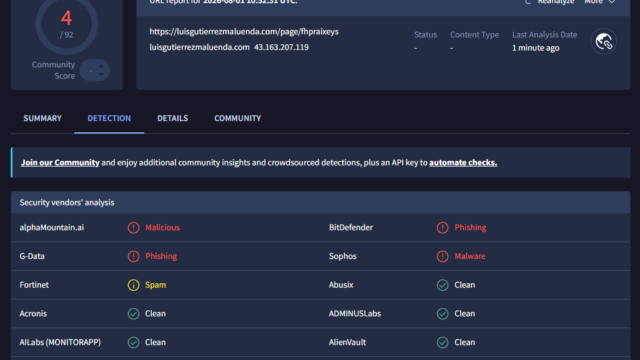Viewport: 640px width, 360px height.
Task: Click the Malicious alert icon for alphaMountain.ai
Action: coord(133,228)
